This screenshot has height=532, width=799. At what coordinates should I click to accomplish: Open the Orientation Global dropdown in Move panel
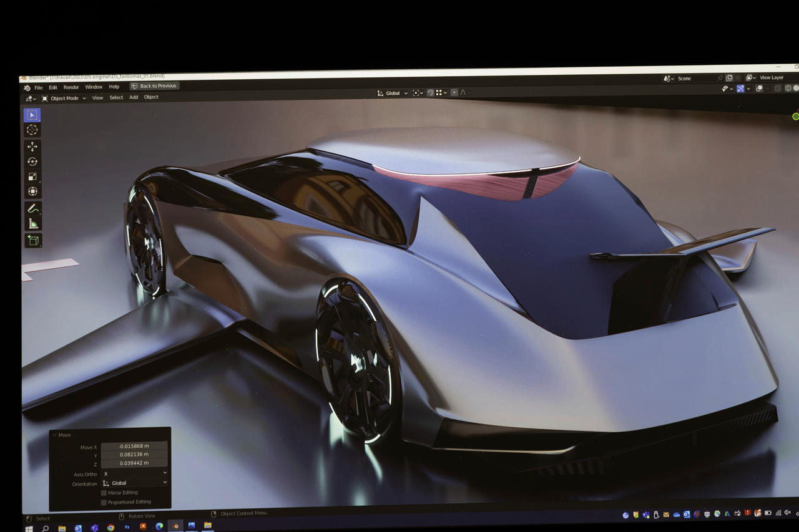coord(134,483)
